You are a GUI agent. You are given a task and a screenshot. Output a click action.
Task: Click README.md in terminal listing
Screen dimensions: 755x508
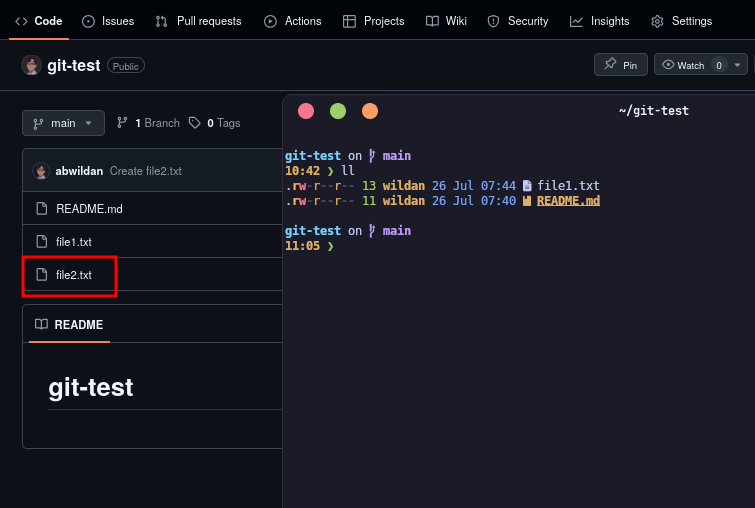pyautogui.click(x=568, y=201)
